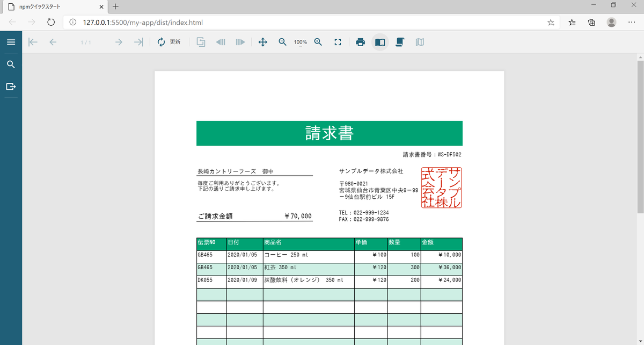Open the browser favorites list
Viewport: 644px width, 345px height.
(572, 22)
